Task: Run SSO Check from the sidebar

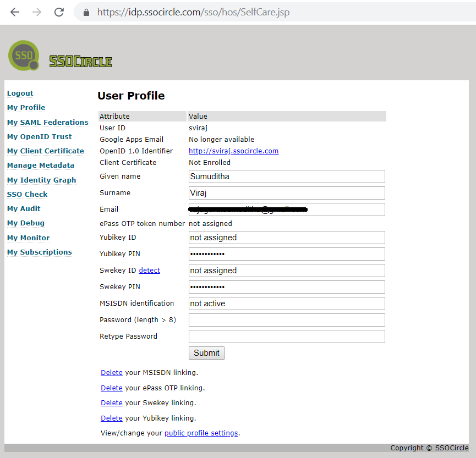Action: [x=27, y=194]
